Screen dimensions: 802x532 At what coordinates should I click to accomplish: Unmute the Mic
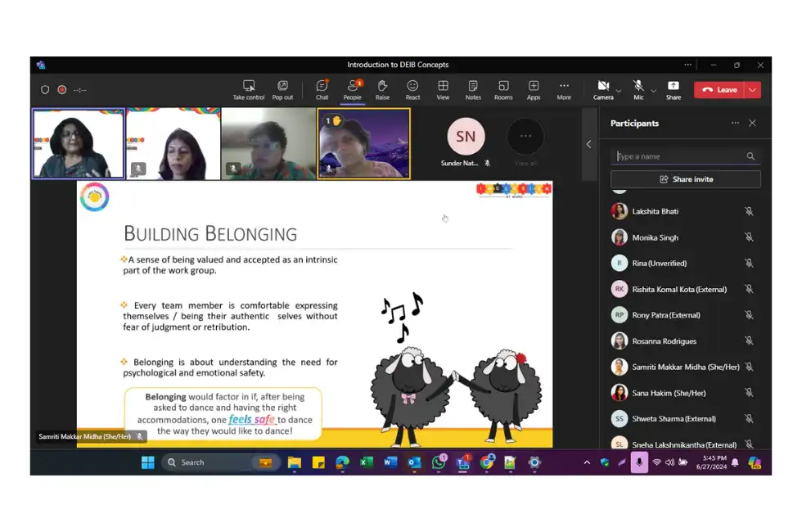[638, 87]
